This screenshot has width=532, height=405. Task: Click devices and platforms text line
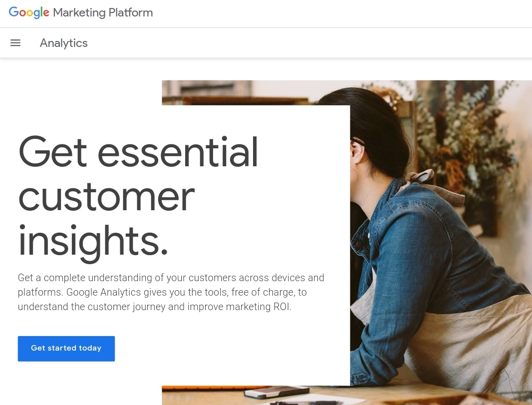pyautogui.click(x=171, y=285)
